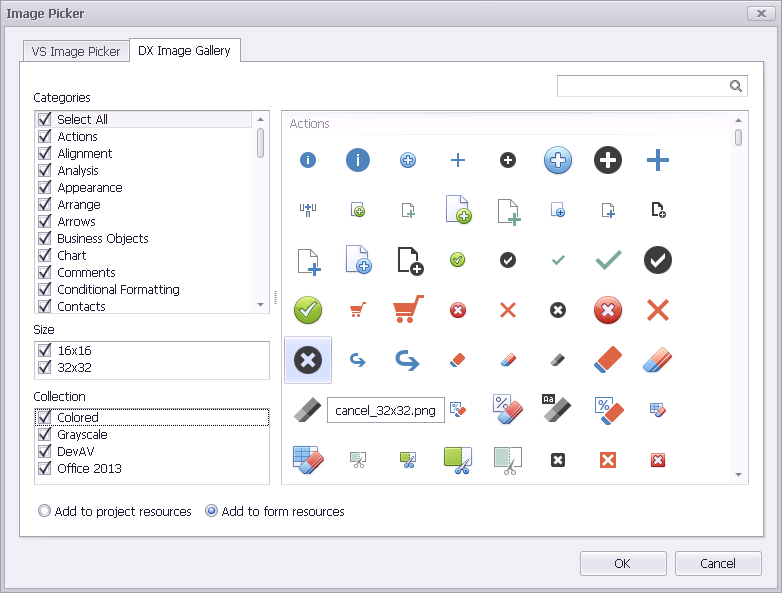
Task: Open the DX Image Gallery tab
Action: tap(185, 51)
